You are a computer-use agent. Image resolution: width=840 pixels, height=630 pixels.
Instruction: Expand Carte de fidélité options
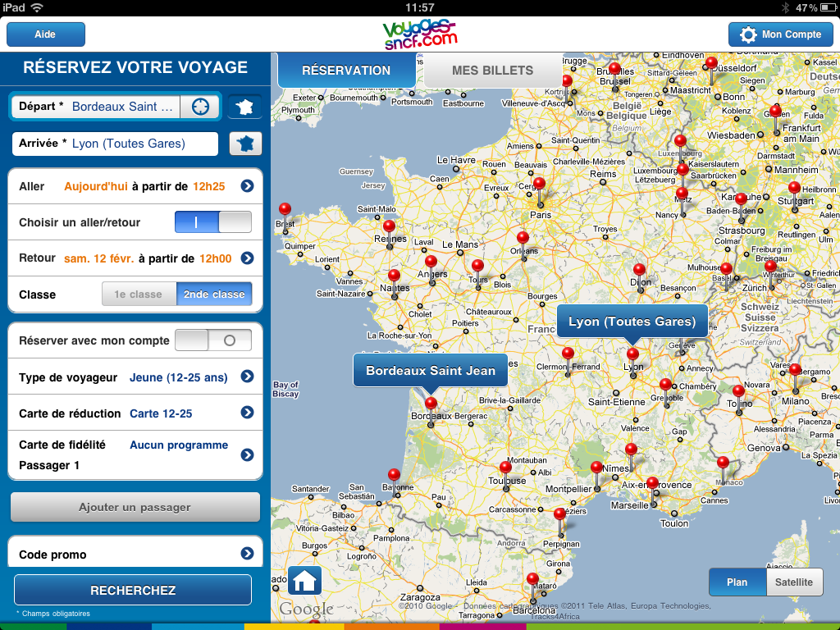(247, 454)
